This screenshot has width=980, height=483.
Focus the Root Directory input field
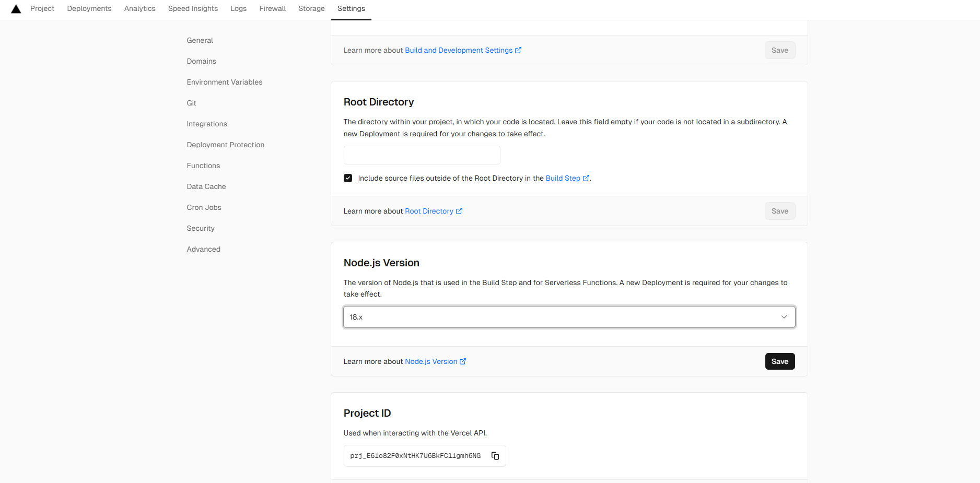click(422, 155)
